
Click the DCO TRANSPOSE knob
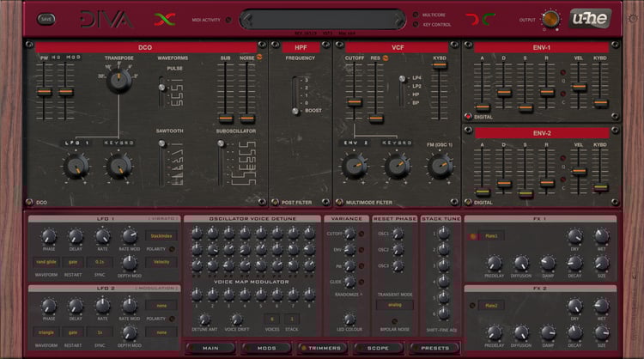coord(119,80)
